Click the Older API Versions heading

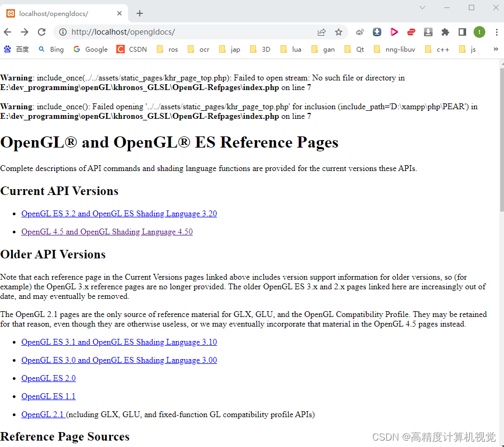coord(53,254)
